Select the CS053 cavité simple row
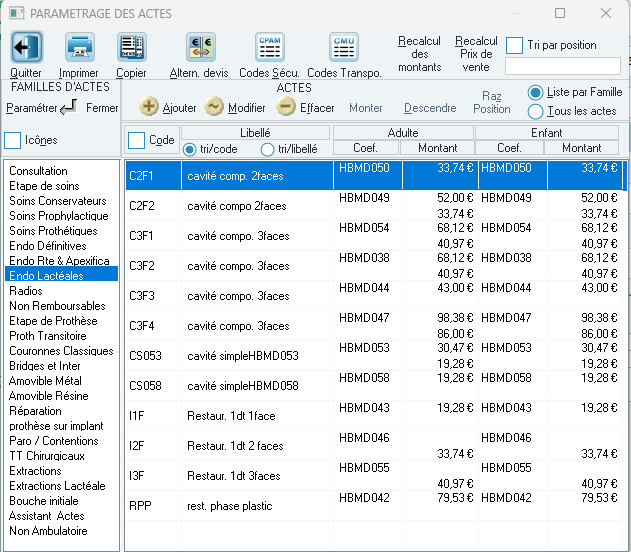Image resolution: width=631 pixels, height=552 pixels. pos(374,356)
